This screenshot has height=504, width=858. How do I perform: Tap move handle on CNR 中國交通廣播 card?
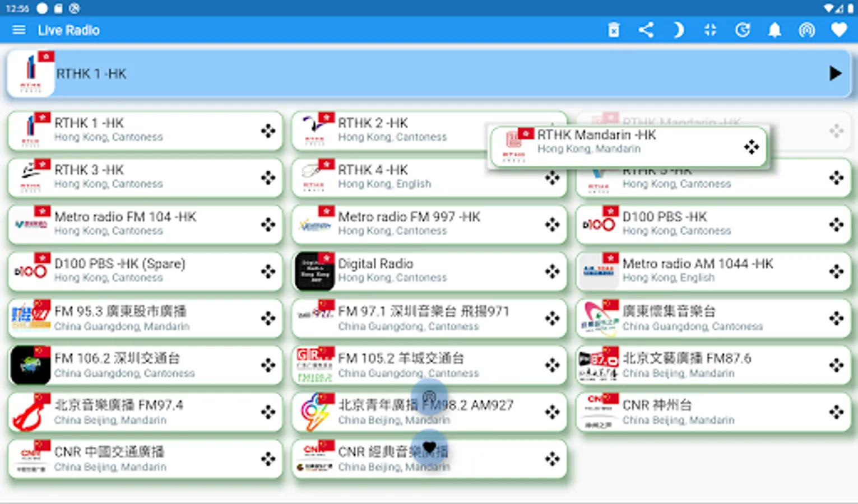268,459
